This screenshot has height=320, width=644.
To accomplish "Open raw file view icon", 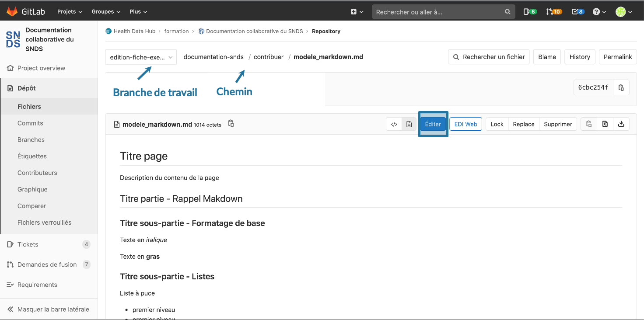I will pyautogui.click(x=605, y=124).
